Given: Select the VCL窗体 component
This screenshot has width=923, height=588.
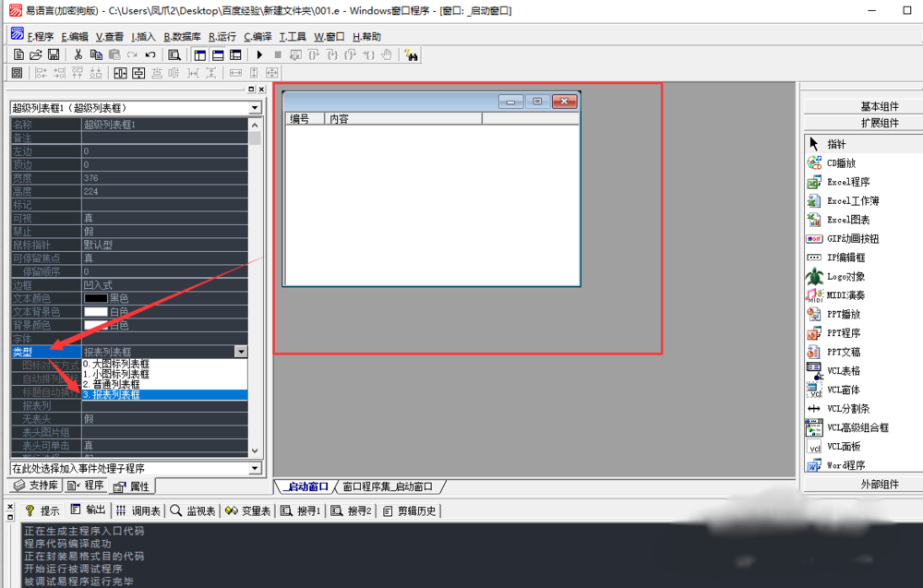Looking at the screenshot, I should (843, 389).
